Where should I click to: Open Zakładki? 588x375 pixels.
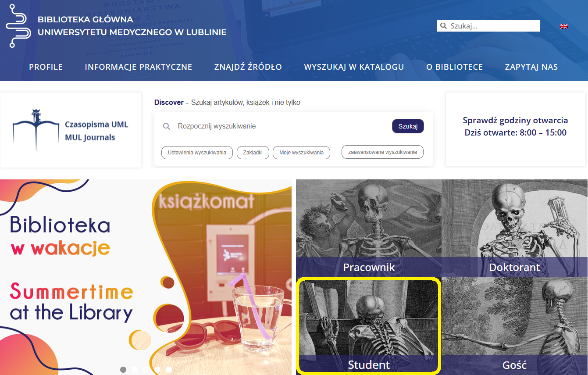(x=253, y=153)
